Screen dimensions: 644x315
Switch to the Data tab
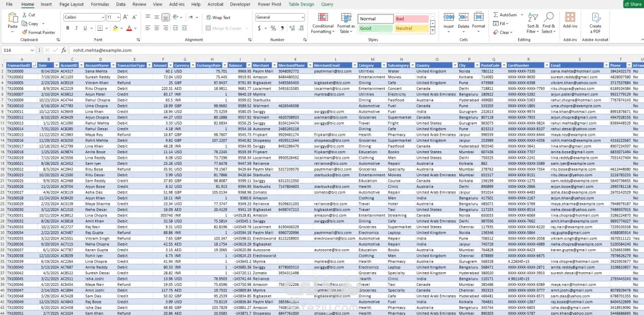(121, 4)
